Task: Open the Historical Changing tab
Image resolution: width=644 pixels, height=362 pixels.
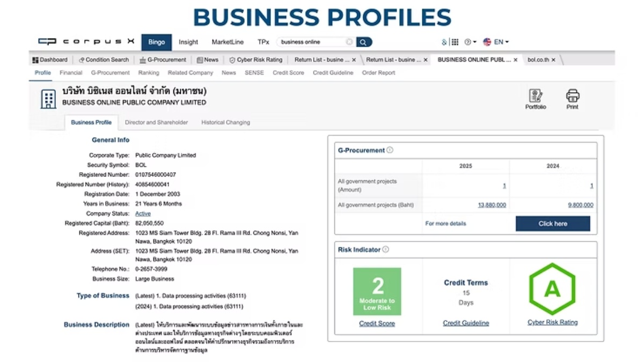Action: click(x=225, y=122)
